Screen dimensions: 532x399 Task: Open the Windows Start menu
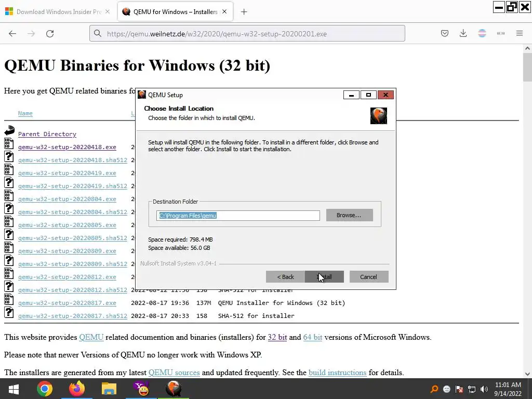click(14, 389)
